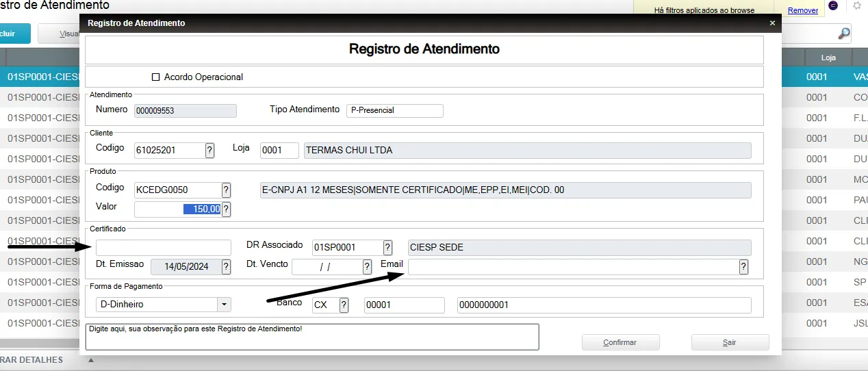Viewport: 868px width, 371px height.
Task: Click the Sair button
Action: tap(730, 342)
